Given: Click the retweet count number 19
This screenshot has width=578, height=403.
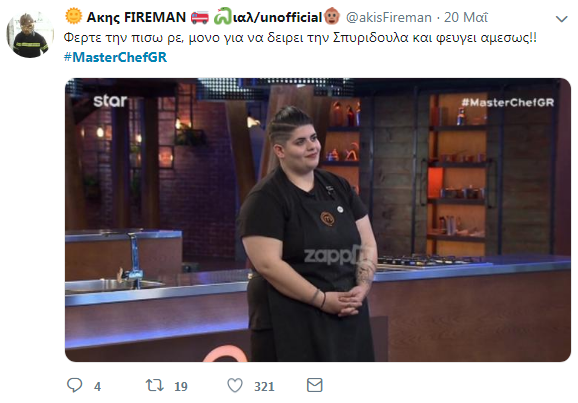Looking at the screenshot, I should tap(181, 386).
